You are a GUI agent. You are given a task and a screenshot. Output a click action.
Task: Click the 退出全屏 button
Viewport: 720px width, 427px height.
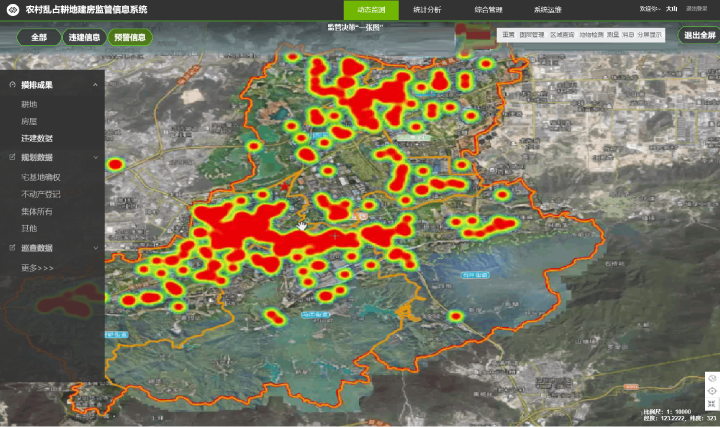(x=698, y=35)
